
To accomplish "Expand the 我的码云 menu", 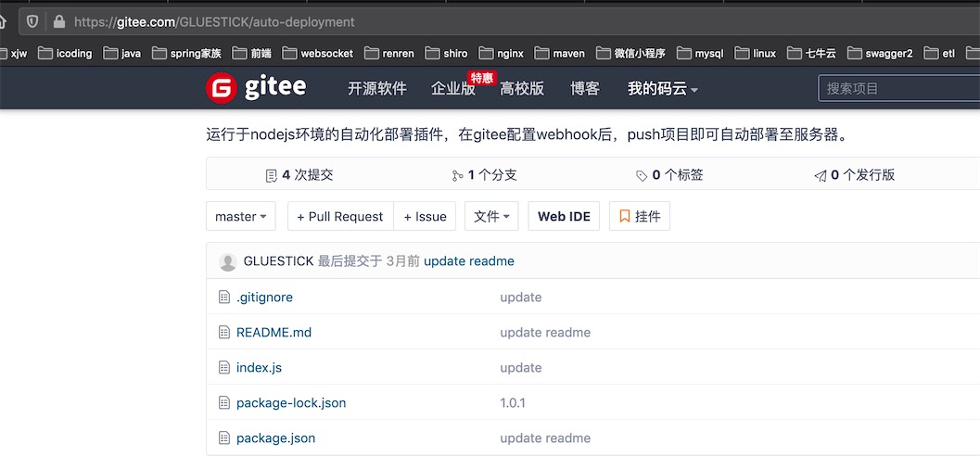I will (662, 89).
